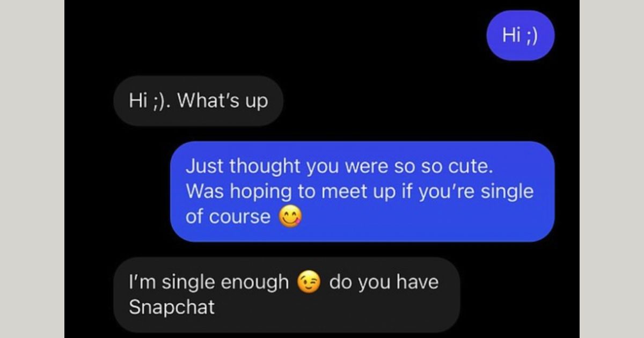Viewport: 644px width, 338px height.
Task: Click "What's up" in the received message
Action: 222,101
